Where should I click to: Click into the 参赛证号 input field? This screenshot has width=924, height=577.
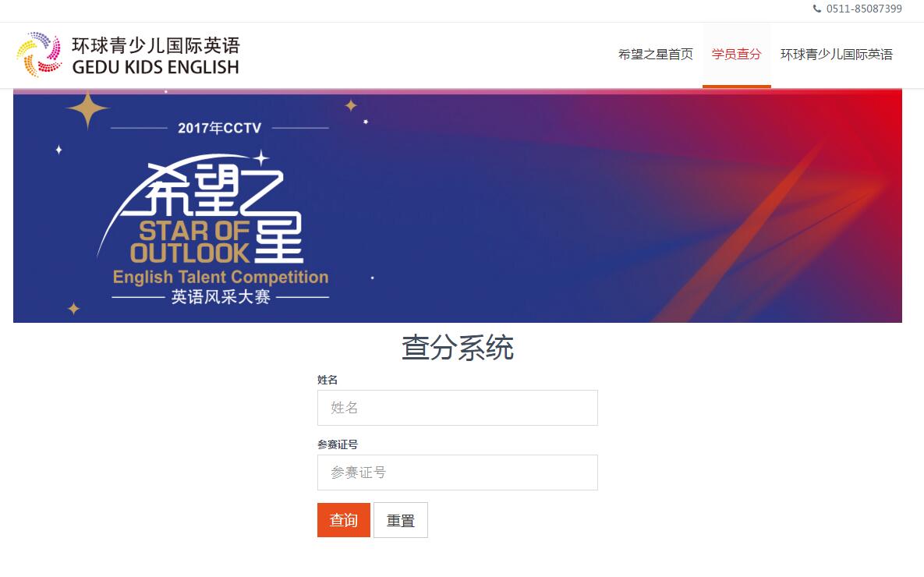[x=457, y=473]
